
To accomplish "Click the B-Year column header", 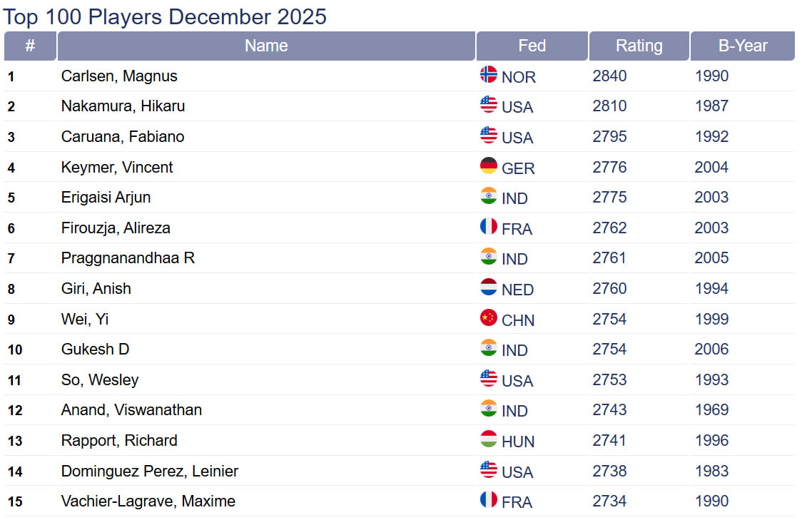I will (x=742, y=46).
